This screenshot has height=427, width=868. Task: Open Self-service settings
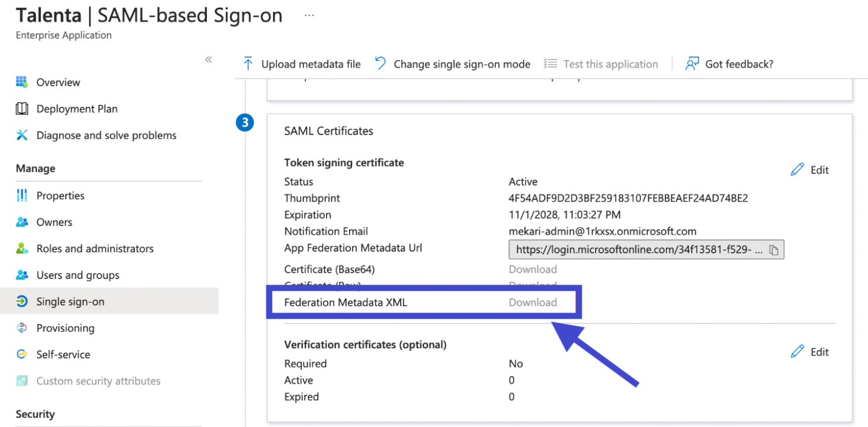point(63,354)
